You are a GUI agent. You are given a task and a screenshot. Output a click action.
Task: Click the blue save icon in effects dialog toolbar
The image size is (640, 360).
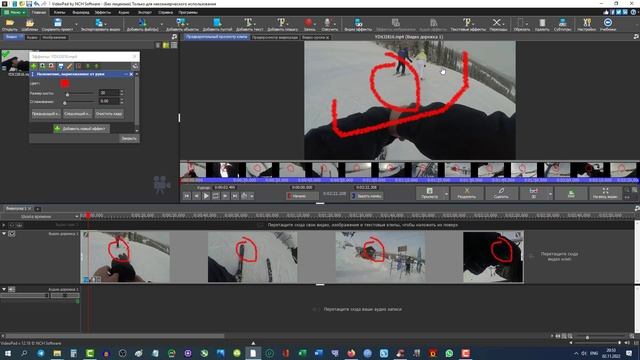(61, 66)
